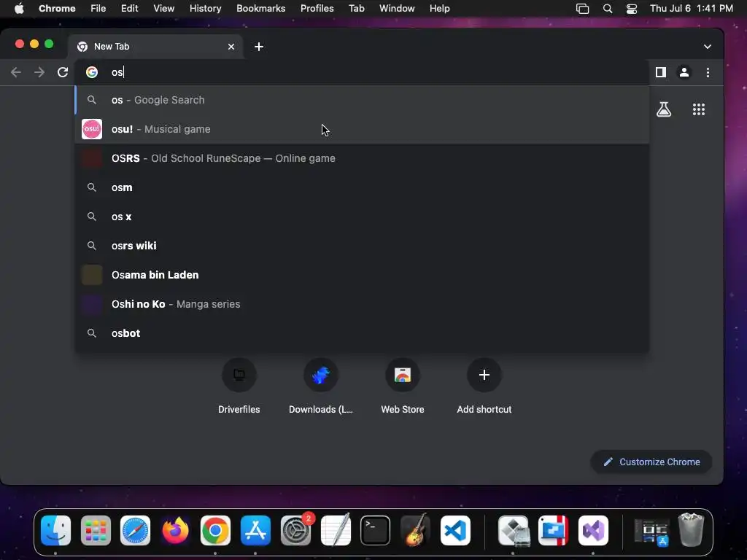The image size is (747, 560).
Task: Select the "osm" search suggestion
Action: (x=362, y=187)
